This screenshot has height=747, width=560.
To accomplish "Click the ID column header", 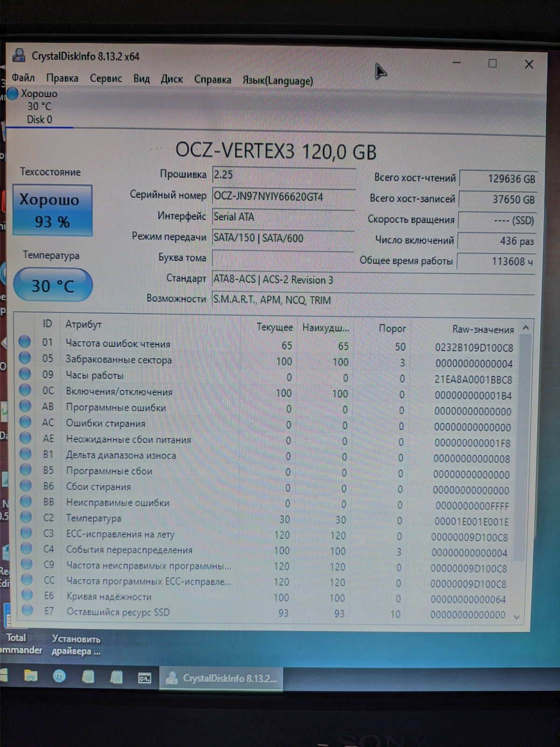I will (x=47, y=324).
